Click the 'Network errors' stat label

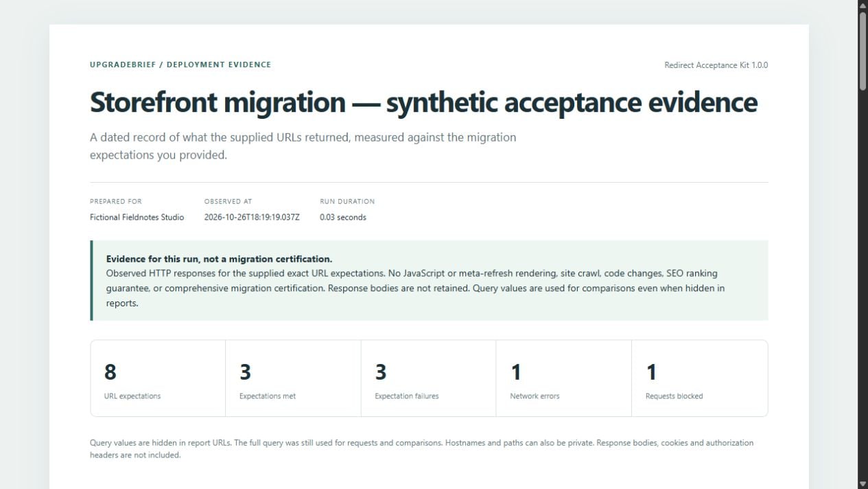coord(535,396)
